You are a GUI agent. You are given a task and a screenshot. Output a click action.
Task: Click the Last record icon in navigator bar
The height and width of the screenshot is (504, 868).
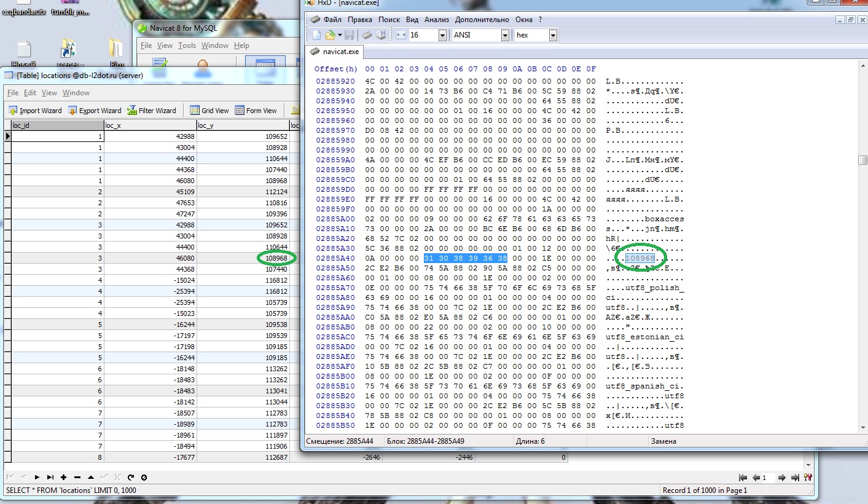point(50,478)
